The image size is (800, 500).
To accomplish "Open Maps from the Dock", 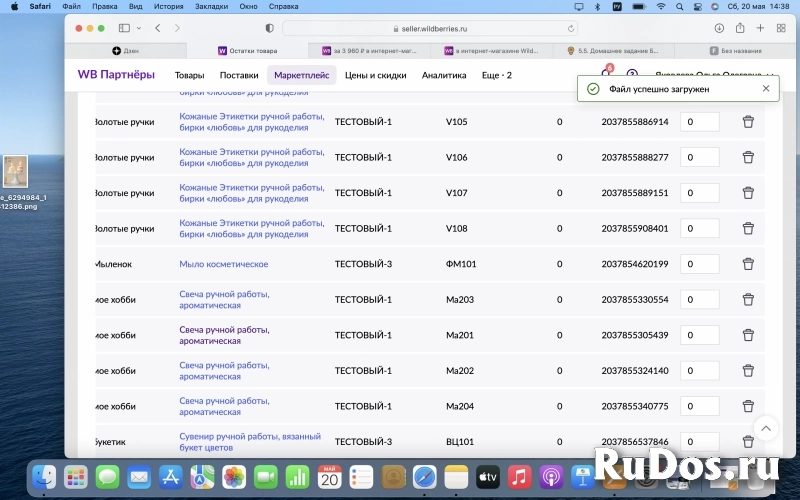I will (x=202, y=478).
